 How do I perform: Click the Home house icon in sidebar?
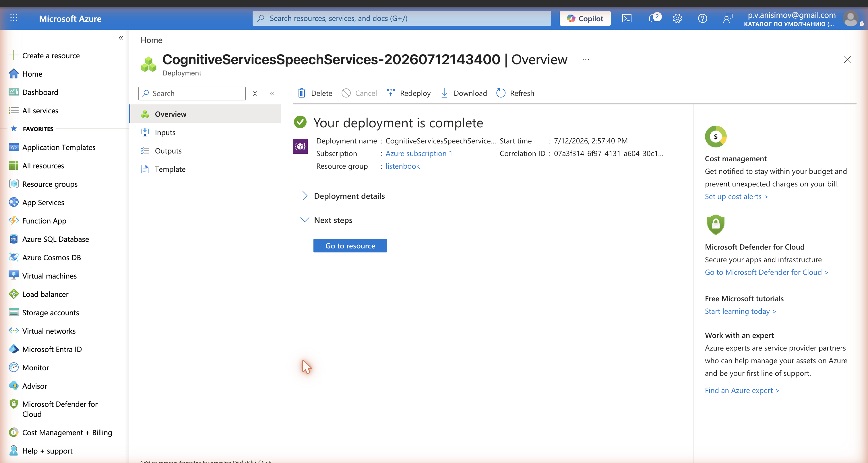click(x=13, y=74)
